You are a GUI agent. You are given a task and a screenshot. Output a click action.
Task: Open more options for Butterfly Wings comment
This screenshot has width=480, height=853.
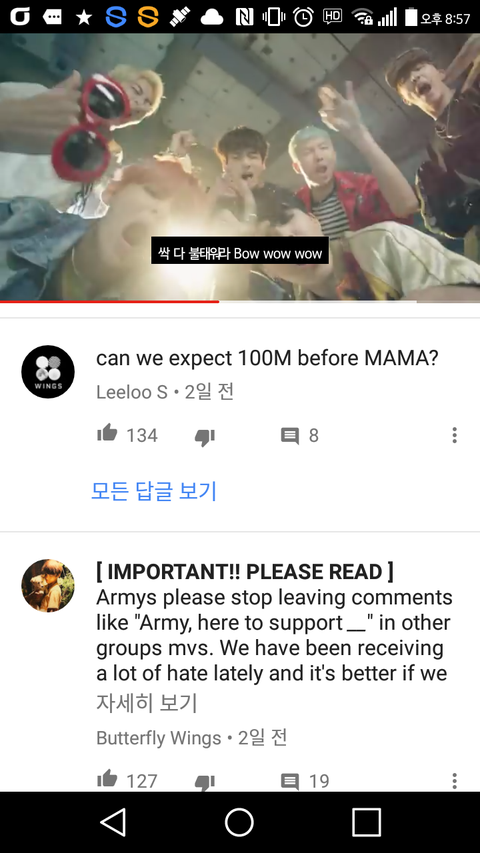(454, 781)
